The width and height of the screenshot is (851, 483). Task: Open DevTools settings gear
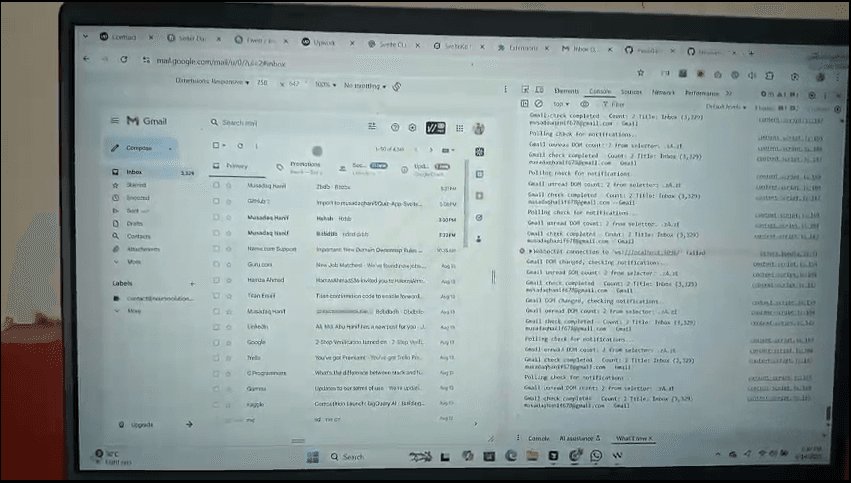(812, 95)
